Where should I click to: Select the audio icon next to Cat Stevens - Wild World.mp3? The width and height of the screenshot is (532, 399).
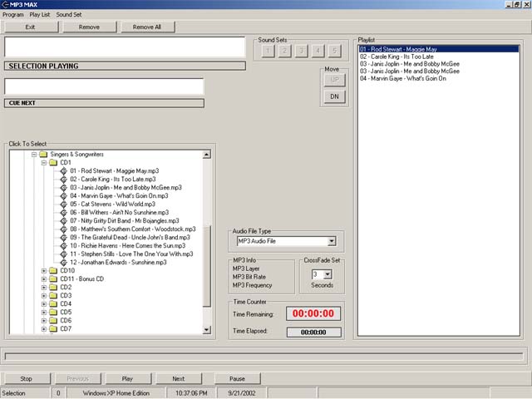64,204
